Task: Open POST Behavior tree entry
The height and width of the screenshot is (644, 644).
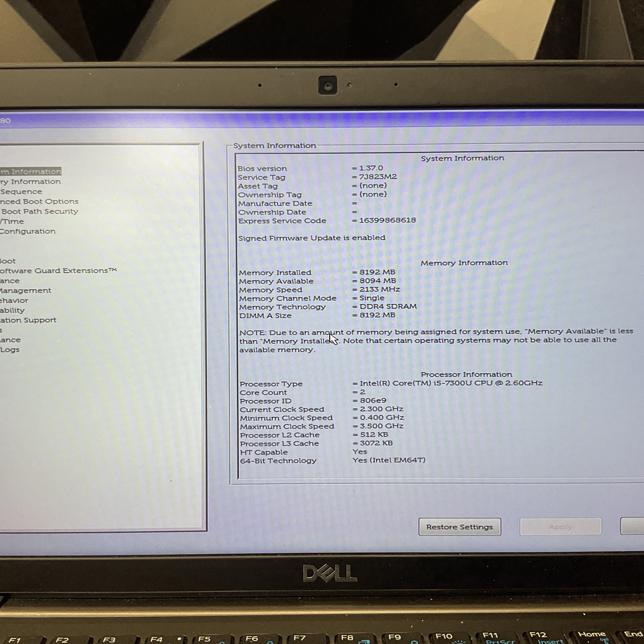Action: 14,300
